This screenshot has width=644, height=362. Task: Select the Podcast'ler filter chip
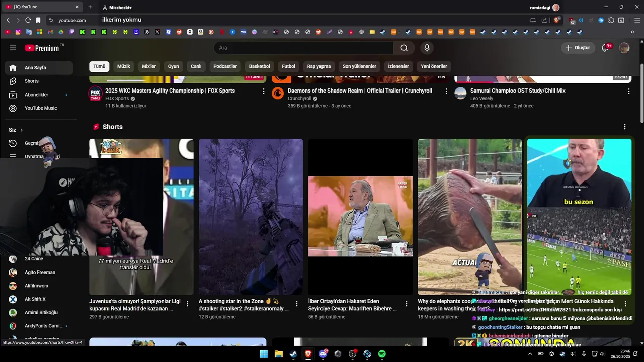[x=225, y=66]
